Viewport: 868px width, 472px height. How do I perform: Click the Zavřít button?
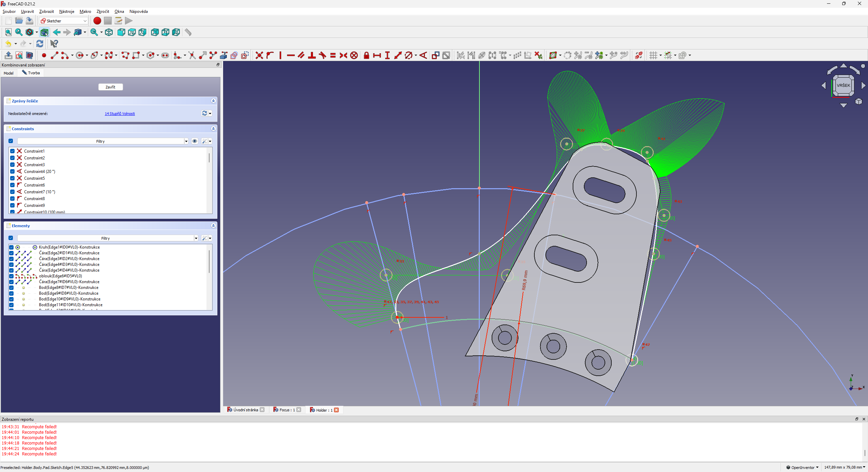(x=111, y=87)
